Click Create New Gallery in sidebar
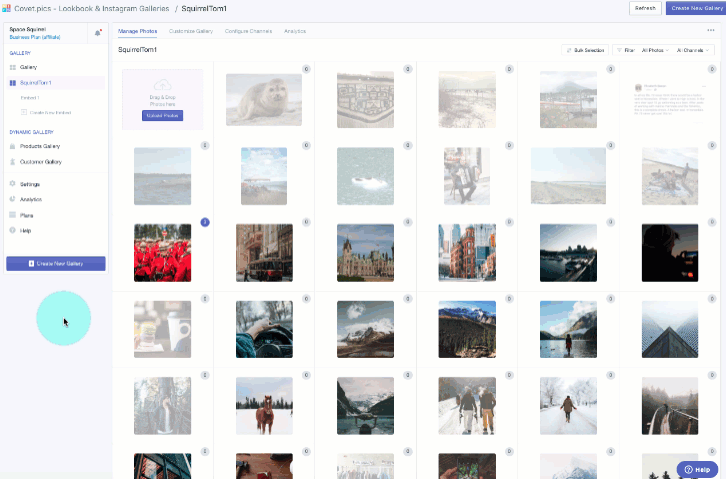Image resolution: width=726 pixels, height=479 pixels. click(56, 263)
